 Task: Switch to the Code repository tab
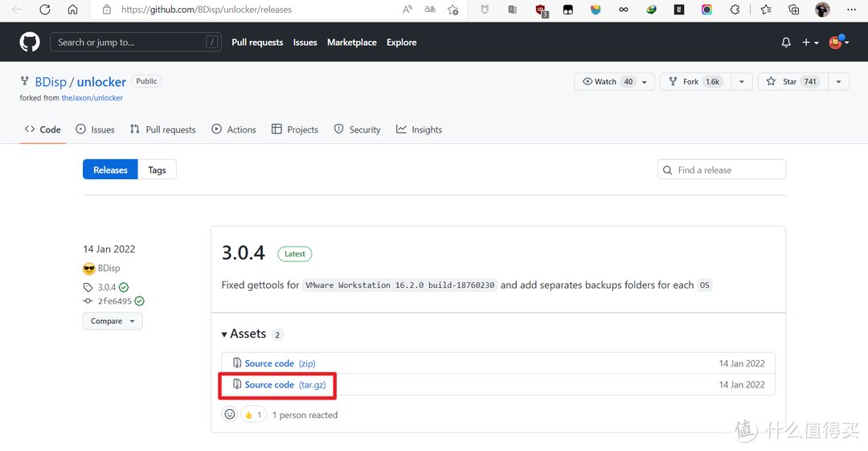tap(43, 129)
